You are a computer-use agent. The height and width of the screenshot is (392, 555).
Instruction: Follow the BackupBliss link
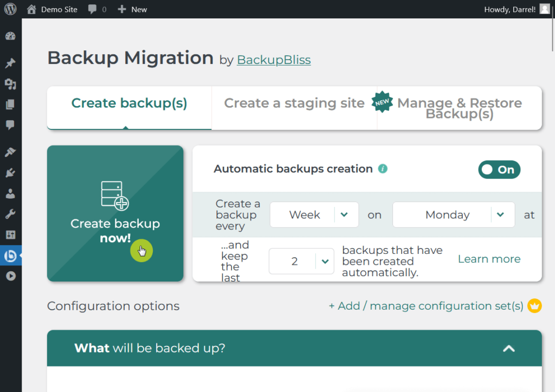pos(274,60)
